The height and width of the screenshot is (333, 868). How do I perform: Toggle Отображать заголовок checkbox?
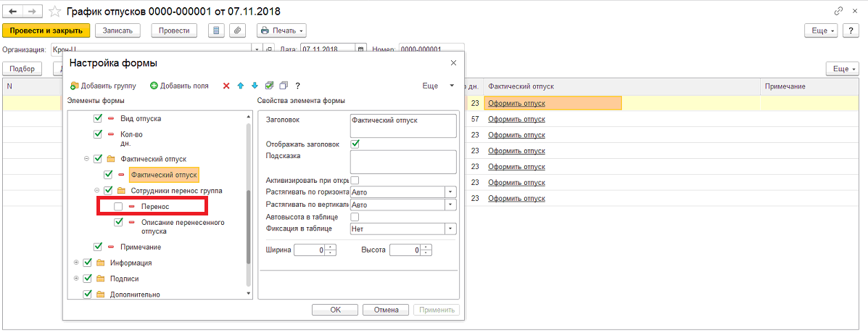pyautogui.click(x=355, y=144)
